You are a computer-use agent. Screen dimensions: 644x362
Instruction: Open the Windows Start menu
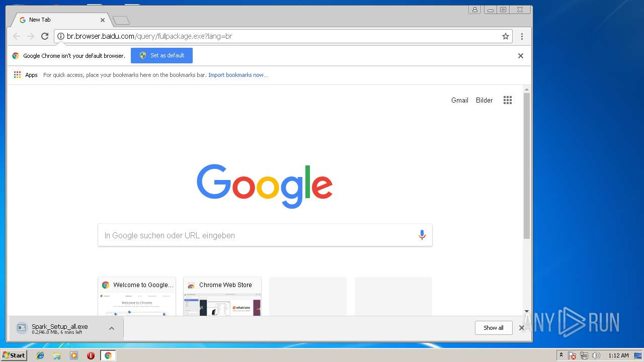pyautogui.click(x=14, y=355)
